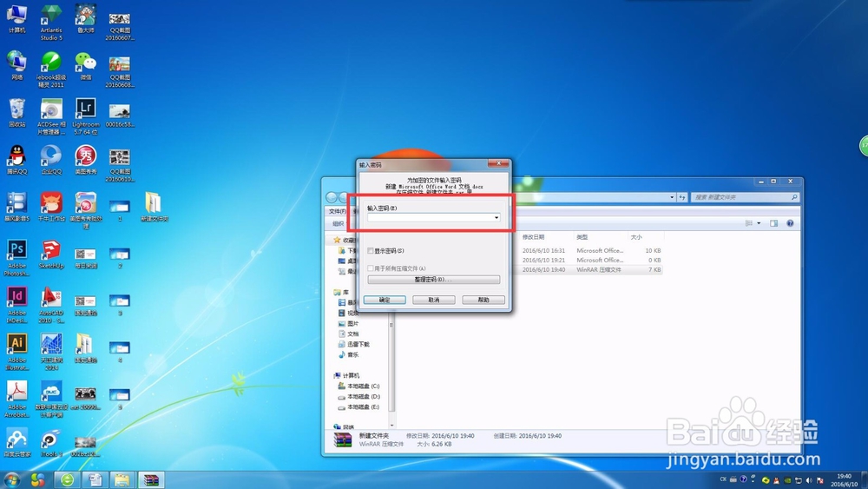
Task: Select the Lightroom 5.7 64位 desktop icon
Action: (x=85, y=116)
